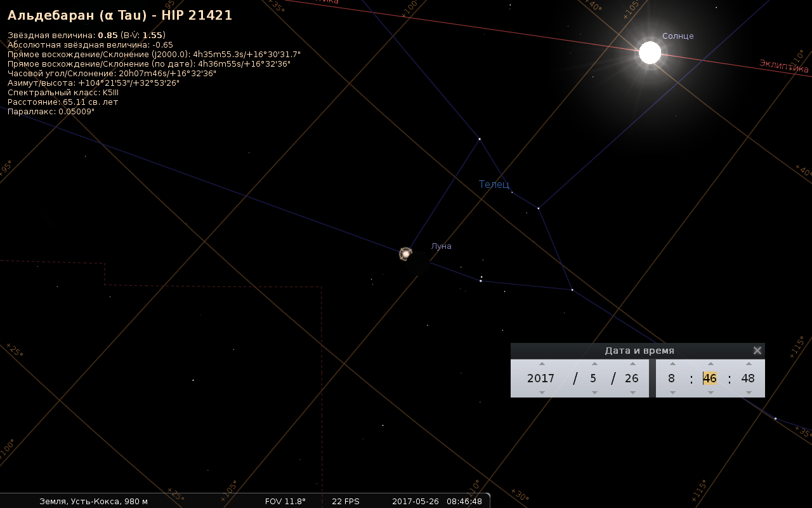Click the Часовой угол/Склонение info line
Viewport: 812px width, 508px height.
[112, 74]
